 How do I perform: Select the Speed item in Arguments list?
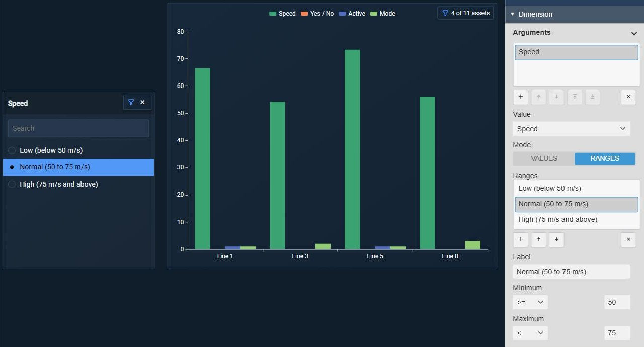click(x=577, y=52)
